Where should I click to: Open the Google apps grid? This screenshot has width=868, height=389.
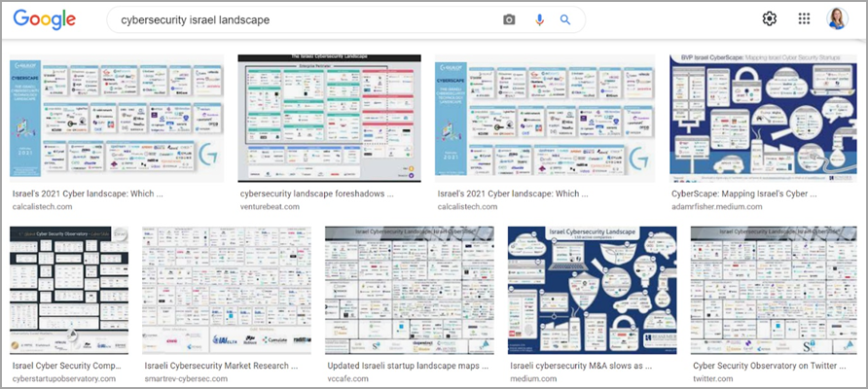point(804,18)
